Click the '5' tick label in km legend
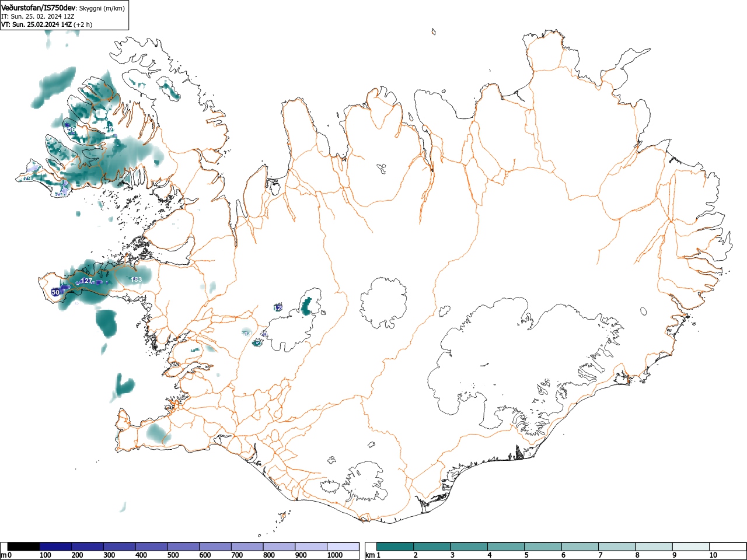Image resolution: width=747 pixels, height=560 pixels. (526, 555)
